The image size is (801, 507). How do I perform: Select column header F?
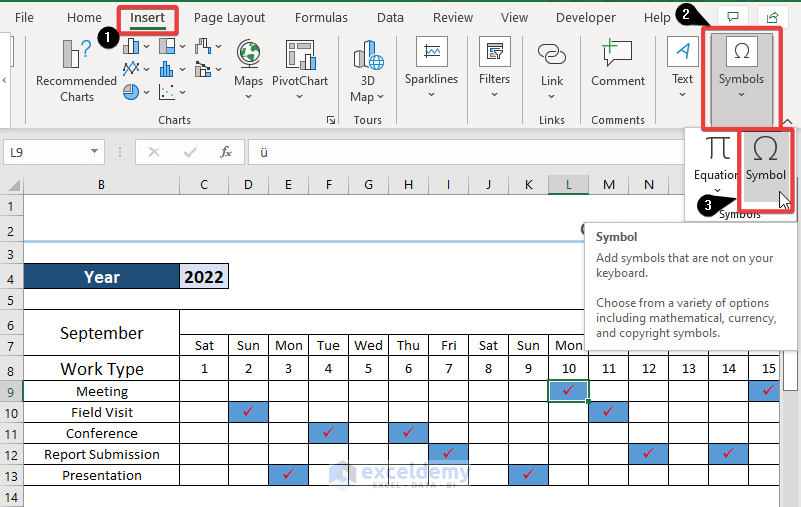click(328, 185)
